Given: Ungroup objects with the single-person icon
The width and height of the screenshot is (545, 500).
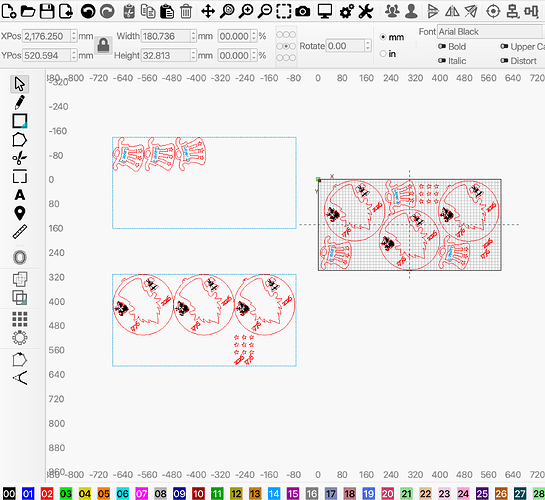Looking at the screenshot, I should point(411,11).
